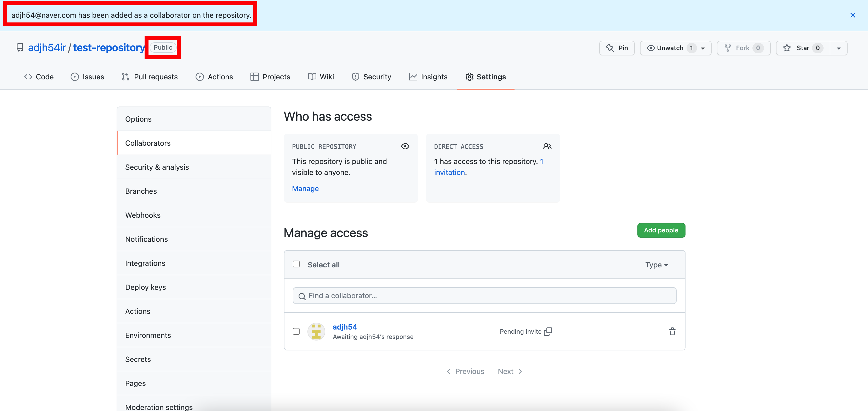
Task: Click the adjh54 avatar thumbnail
Action: click(316, 331)
